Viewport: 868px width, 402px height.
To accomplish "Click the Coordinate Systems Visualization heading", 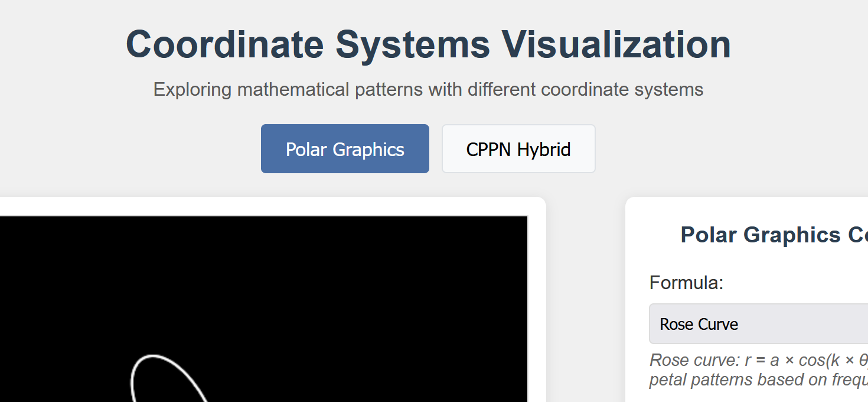I will (x=428, y=44).
